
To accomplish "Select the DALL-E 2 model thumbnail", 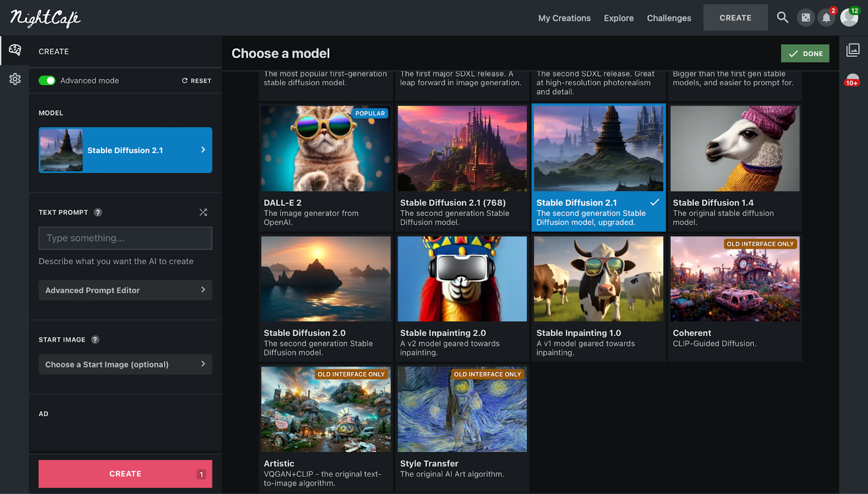I will (325, 148).
